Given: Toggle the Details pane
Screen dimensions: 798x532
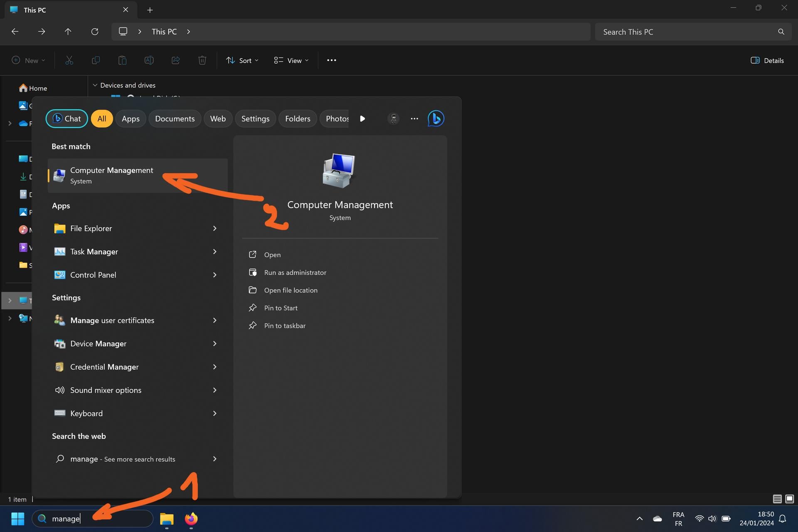Looking at the screenshot, I should [767, 60].
